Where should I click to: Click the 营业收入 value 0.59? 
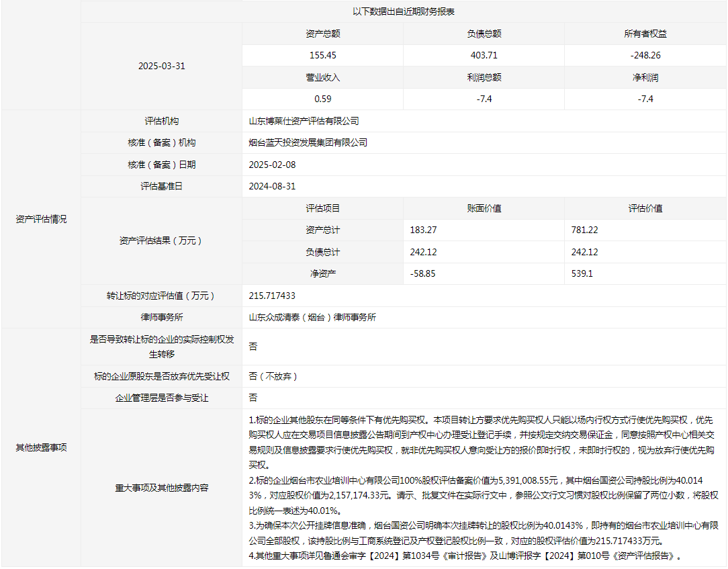(322, 99)
